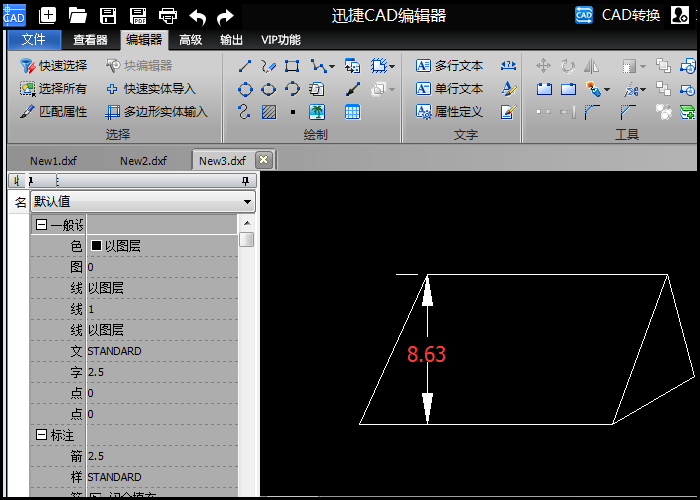Click the undo arrow icon

point(197,17)
